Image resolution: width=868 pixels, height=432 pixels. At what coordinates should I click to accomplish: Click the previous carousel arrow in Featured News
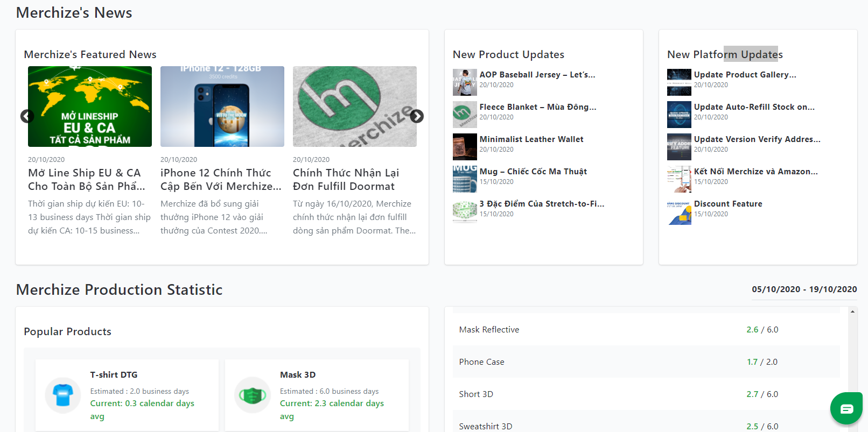click(x=27, y=116)
